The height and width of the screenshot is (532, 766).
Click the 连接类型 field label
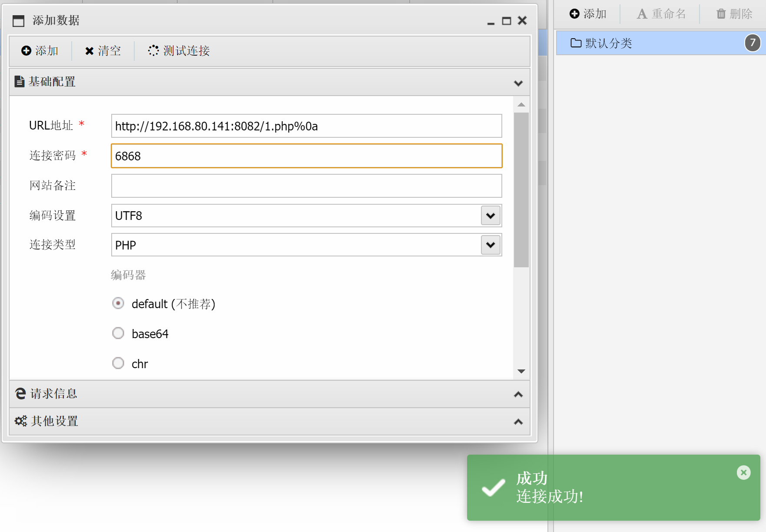53,245
